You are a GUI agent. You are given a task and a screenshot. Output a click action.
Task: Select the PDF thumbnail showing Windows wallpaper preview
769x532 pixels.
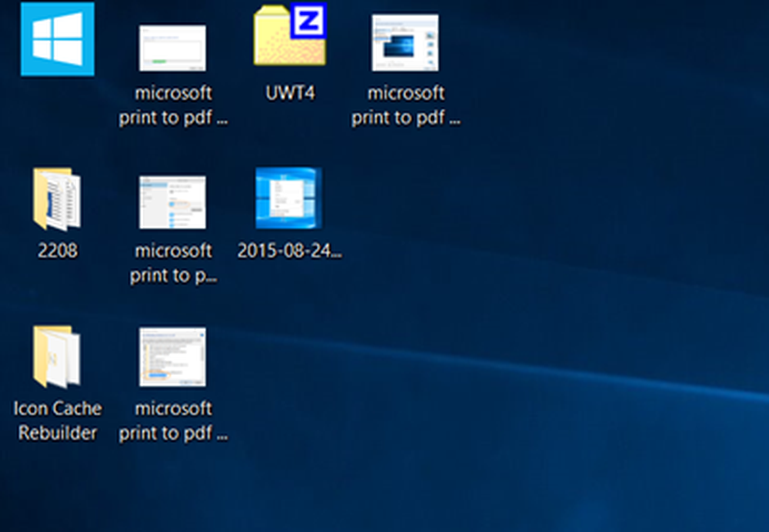[x=405, y=43]
